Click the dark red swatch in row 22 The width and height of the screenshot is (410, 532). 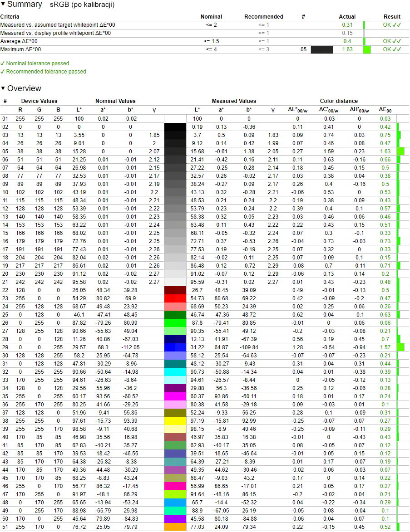175,290
